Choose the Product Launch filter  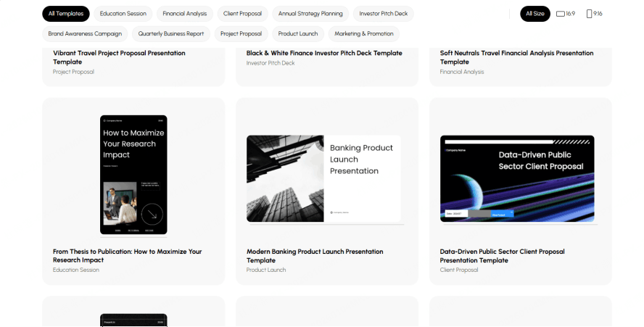[x=298, y=34]
